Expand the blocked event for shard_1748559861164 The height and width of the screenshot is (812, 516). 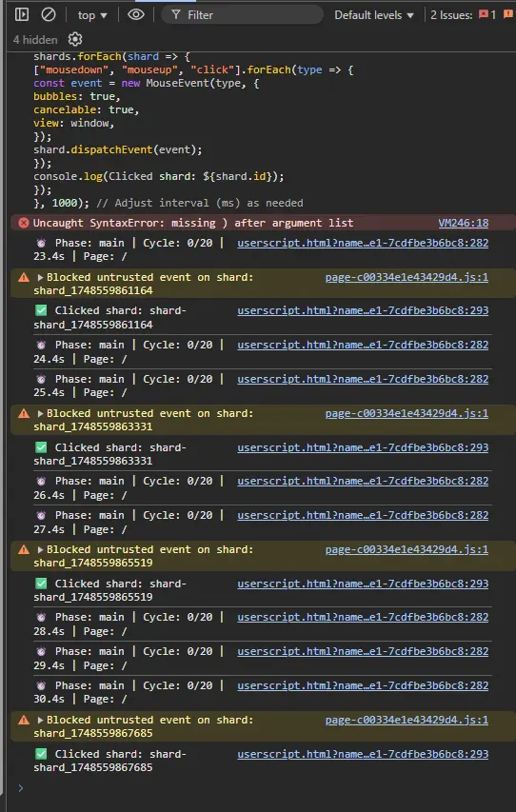[40, 278]
